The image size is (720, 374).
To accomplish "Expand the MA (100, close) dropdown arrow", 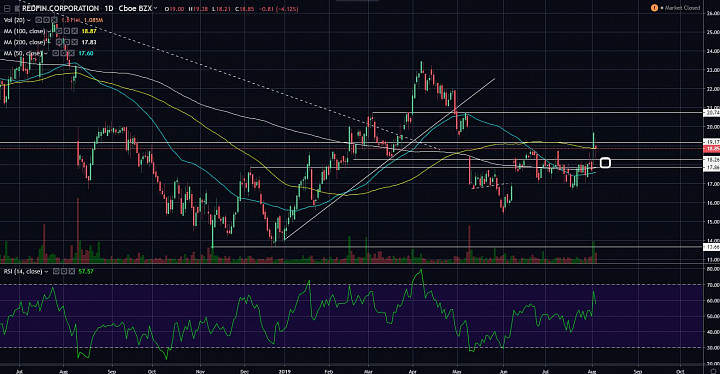I will pos(49,31).
